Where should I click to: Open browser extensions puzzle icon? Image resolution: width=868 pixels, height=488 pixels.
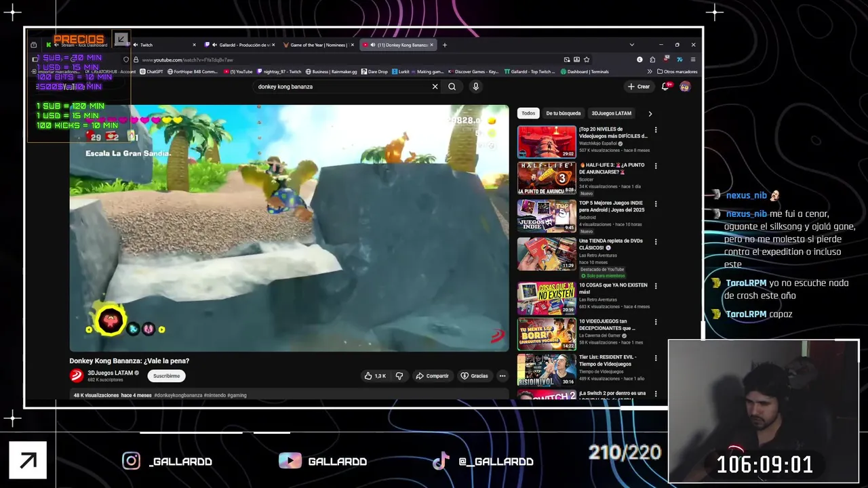point(652,60)
